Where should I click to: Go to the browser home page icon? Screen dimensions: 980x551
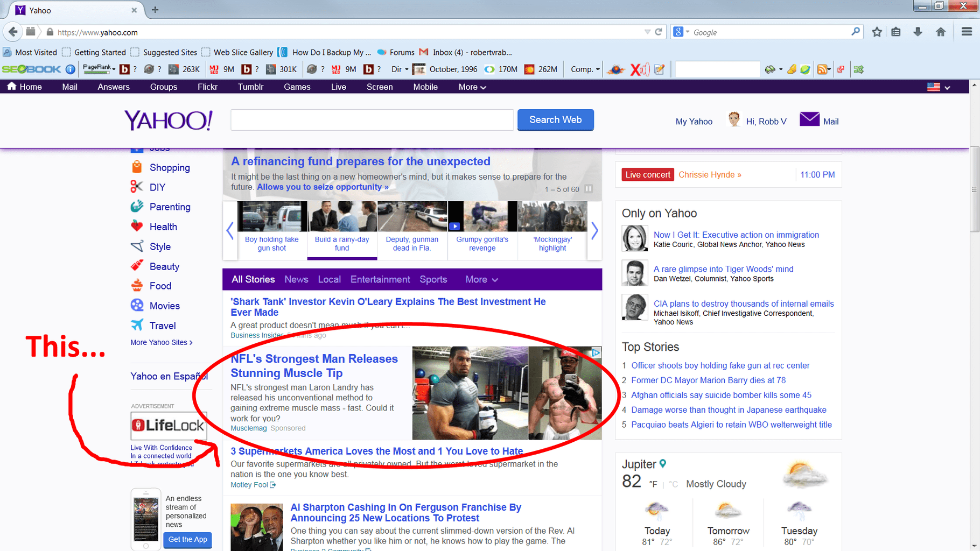click(941, 32)
